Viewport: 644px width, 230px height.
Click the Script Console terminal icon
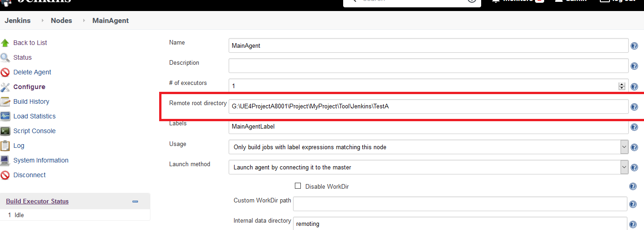pos(5,131)
